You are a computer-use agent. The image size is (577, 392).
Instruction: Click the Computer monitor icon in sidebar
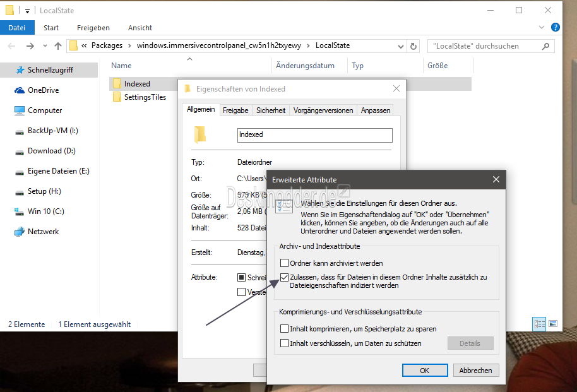[x=19, y=110]
